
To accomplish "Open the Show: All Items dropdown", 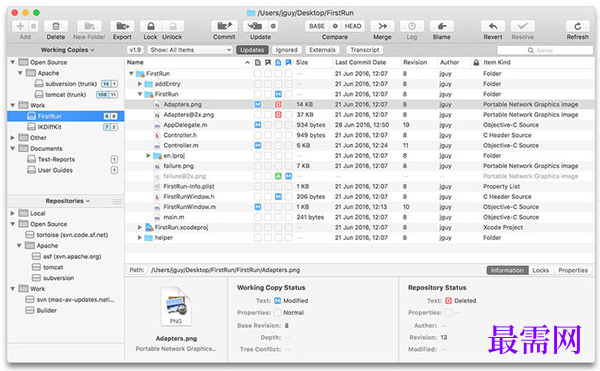I will coord(190,50).
